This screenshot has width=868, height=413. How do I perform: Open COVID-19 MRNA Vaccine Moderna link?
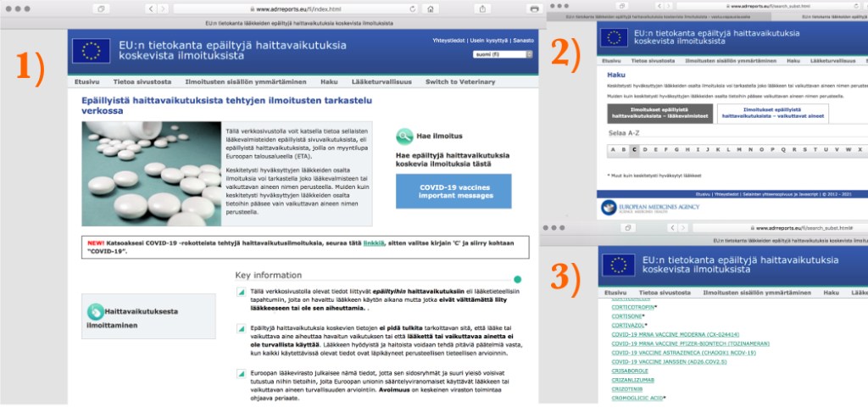673,334
